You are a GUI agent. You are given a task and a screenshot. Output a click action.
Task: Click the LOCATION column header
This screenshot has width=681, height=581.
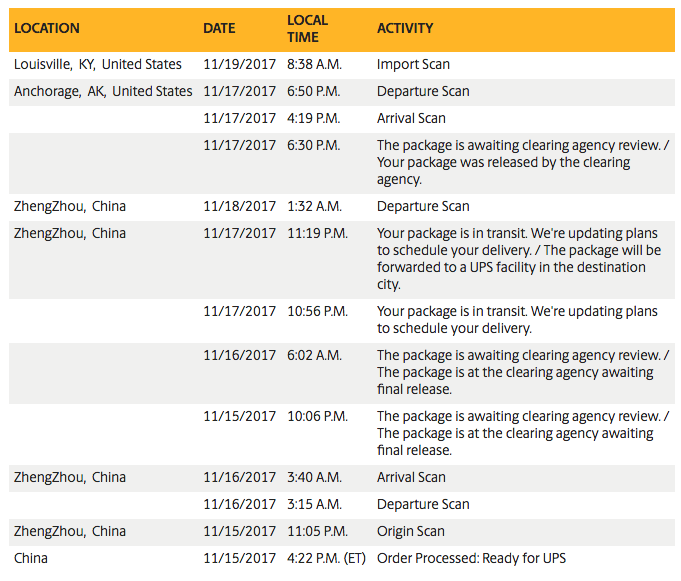pyautogui.click(x=47, y=29)
